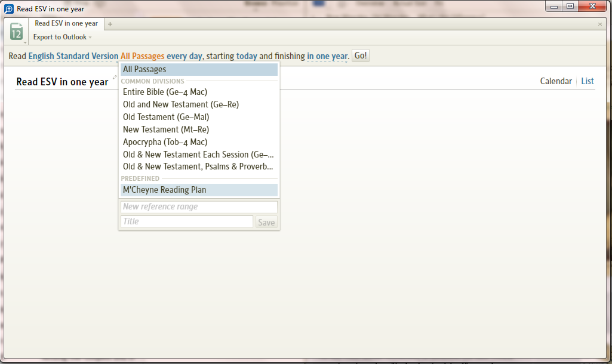
Task: Click the All Passages link in the sentence
Action: click(x=143, y=56)
